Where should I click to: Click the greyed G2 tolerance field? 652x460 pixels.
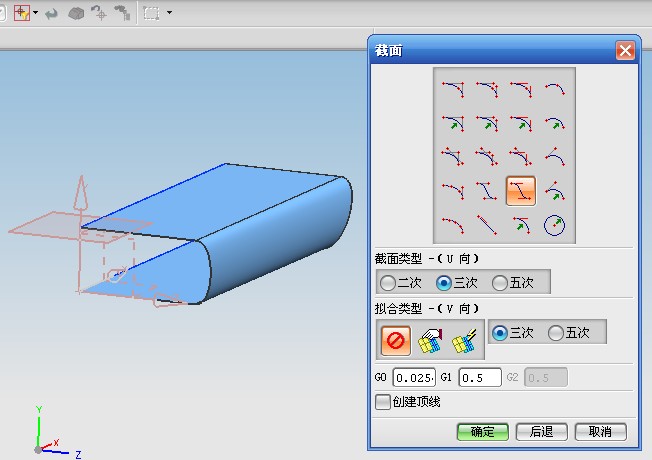tap(546, 378)
